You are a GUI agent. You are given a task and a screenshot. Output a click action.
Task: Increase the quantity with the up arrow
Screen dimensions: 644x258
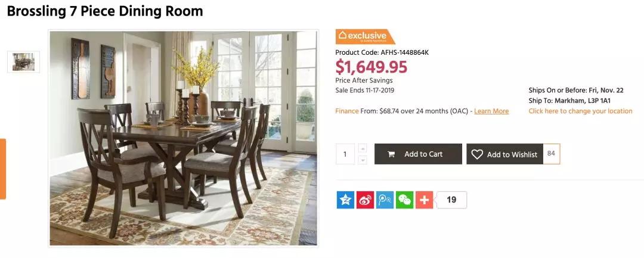363,148
